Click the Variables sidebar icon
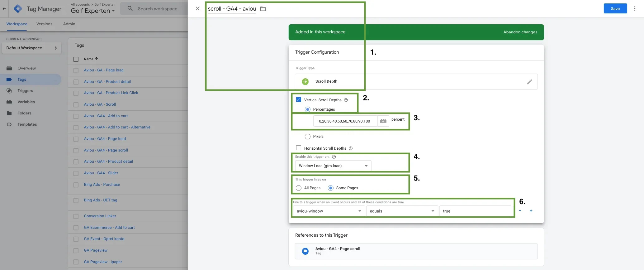The height and width of the screenshot is (270, 644). pyautogui.click(x=9, y=102)
